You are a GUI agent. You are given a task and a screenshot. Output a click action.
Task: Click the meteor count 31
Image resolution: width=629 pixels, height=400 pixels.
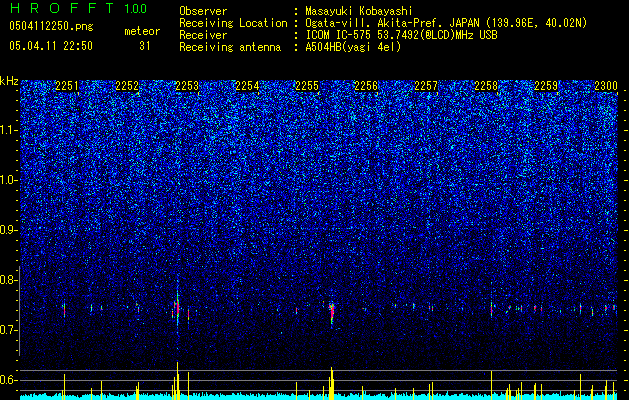(144, 46)
